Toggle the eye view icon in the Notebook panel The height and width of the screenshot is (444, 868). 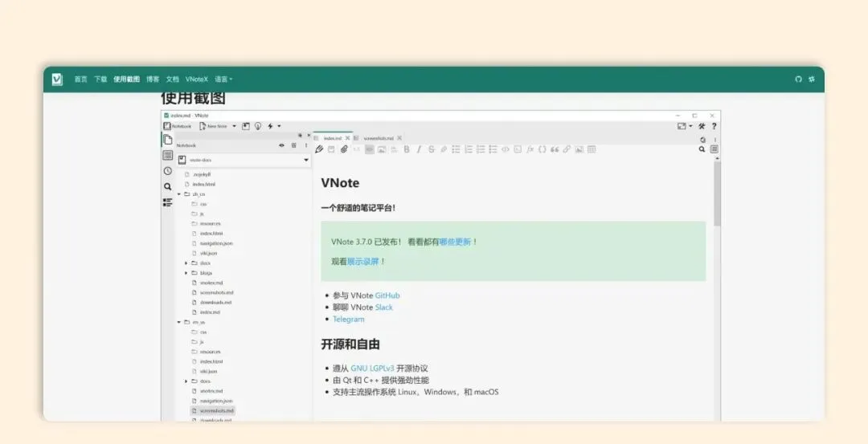pyautogui.click(x=281, y=145)
